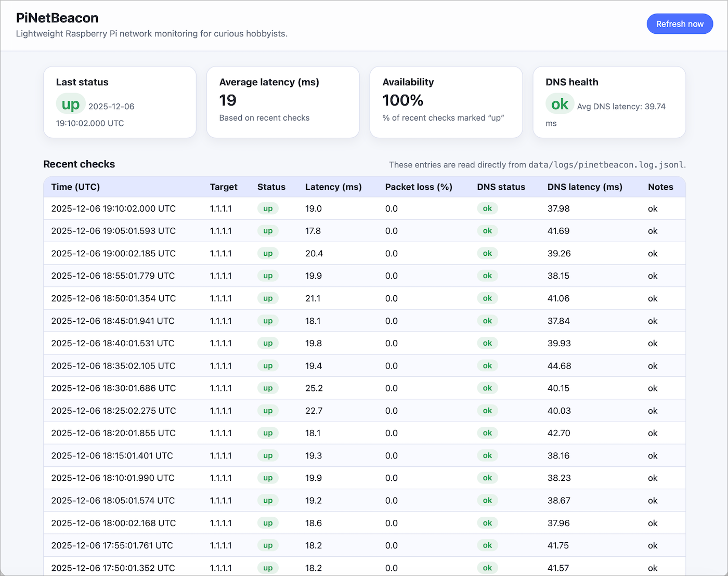This screenshot has width=728, height=576.
Task: Click the 1.1.1.1 target in the top row
Action: (x=220, y=208)
